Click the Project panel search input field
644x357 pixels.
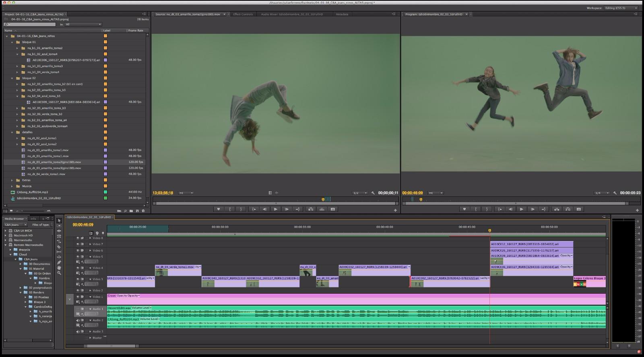point(30,25)
